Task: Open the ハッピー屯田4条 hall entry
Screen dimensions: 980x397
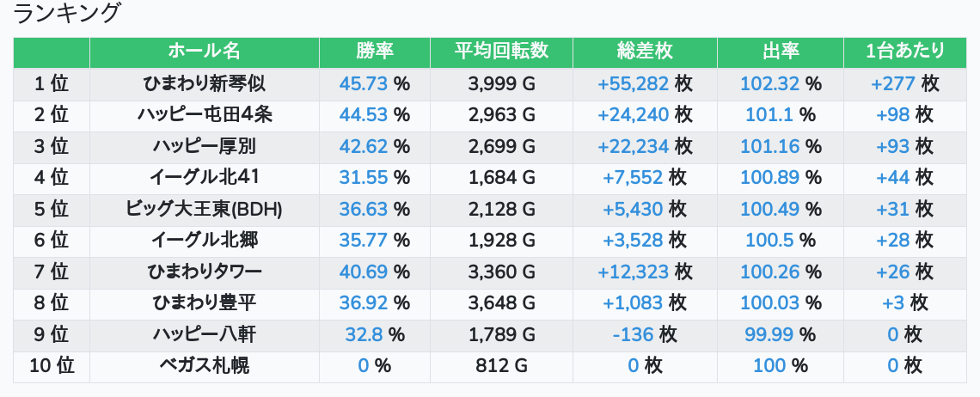Action: [204, 114]
